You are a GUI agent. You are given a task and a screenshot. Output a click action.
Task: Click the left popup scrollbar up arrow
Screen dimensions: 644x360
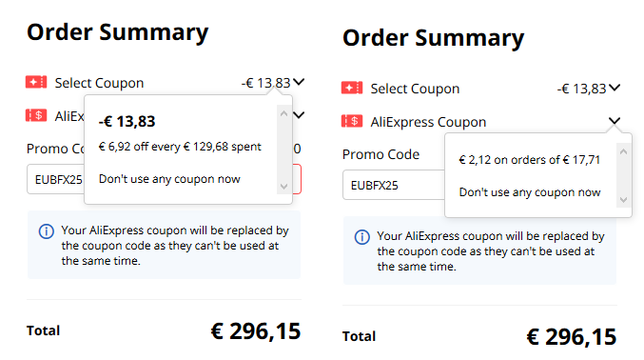[283, 113]
